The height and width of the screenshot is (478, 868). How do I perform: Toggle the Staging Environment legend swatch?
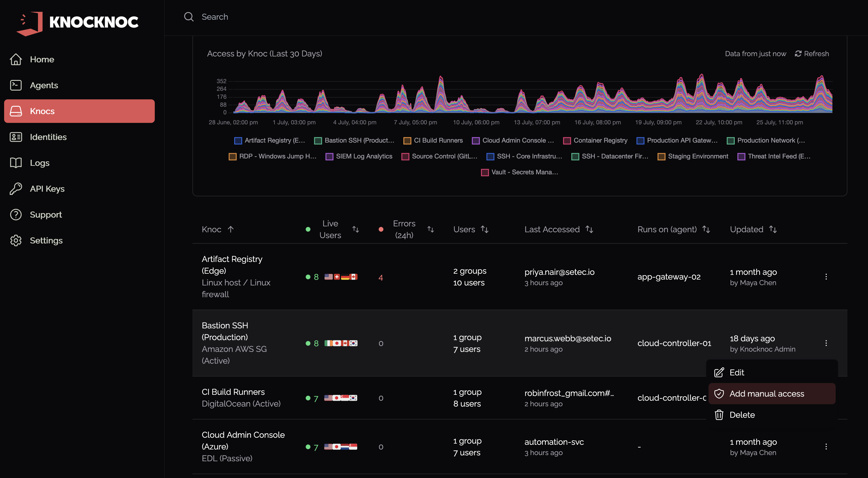[x=661, y=156]
